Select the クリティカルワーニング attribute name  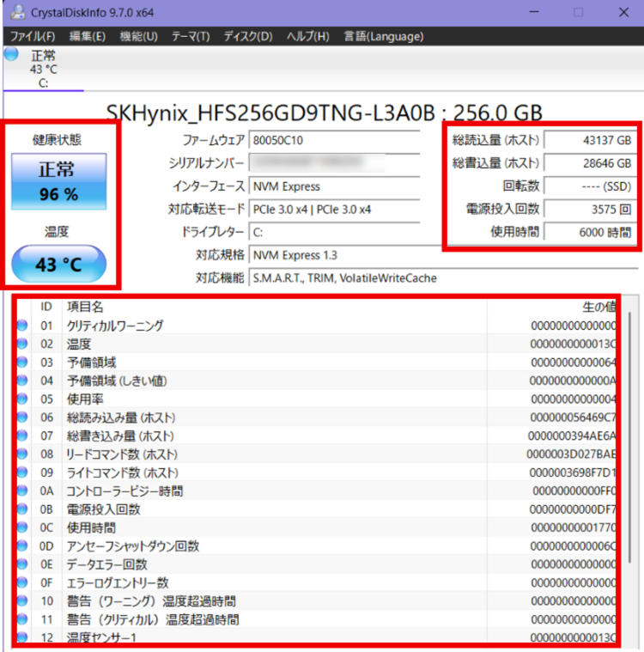115,326
